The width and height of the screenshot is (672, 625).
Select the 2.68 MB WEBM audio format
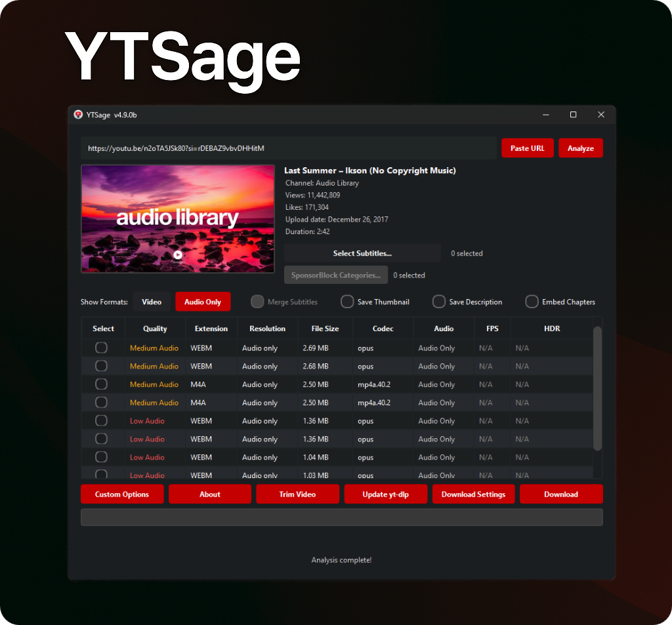[101, 366]
